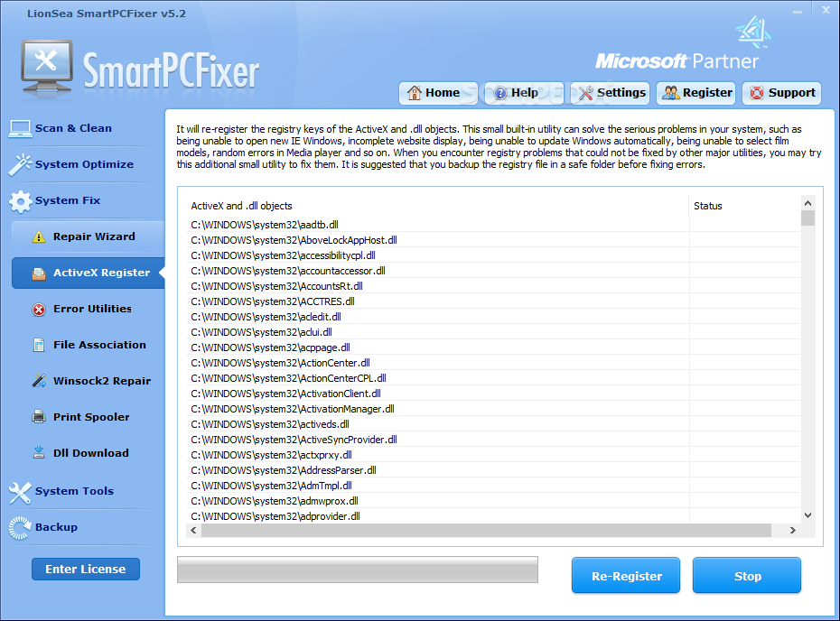Click the Scan & Clean laptop icon
Image resolution: width=840 pixels, height=621 pixels.
pyautogui.click(x=21, y=128)
